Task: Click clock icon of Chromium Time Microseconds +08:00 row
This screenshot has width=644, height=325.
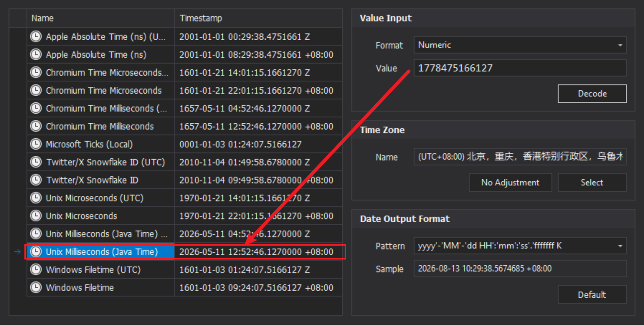Action: 36,90
